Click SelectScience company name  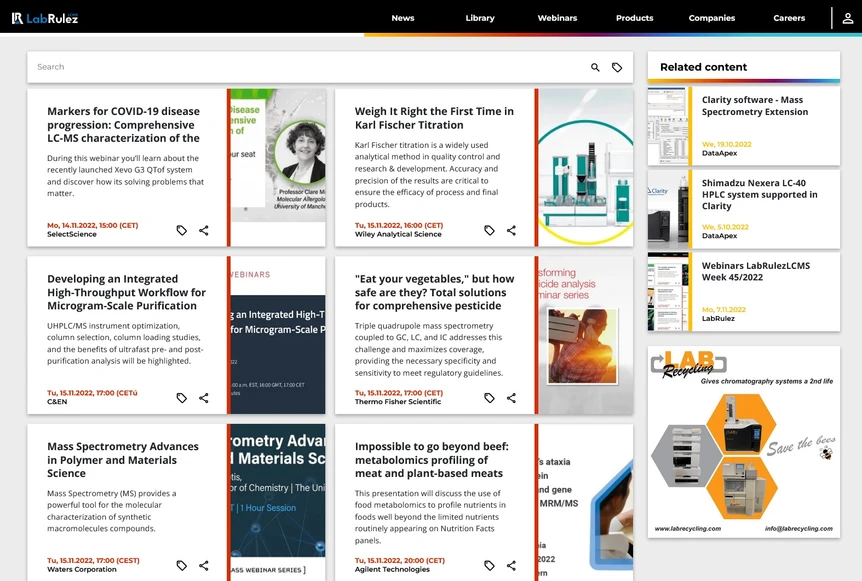(x=71, y=234)
